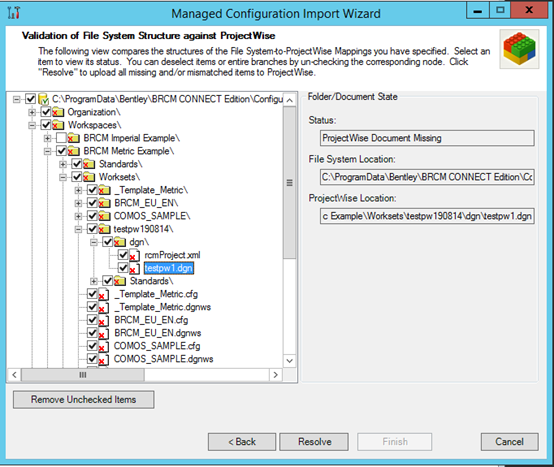The width and height of the screenshot is (554, 467).
Task: Collapse the testpw190814 node
Action: pyautogui.click(x=78, y=229)
